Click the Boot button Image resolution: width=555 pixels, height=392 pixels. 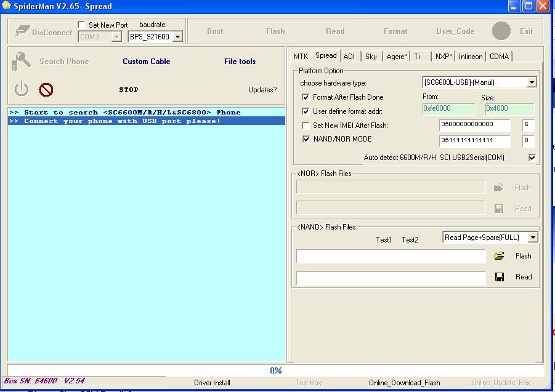pos(215,31)
